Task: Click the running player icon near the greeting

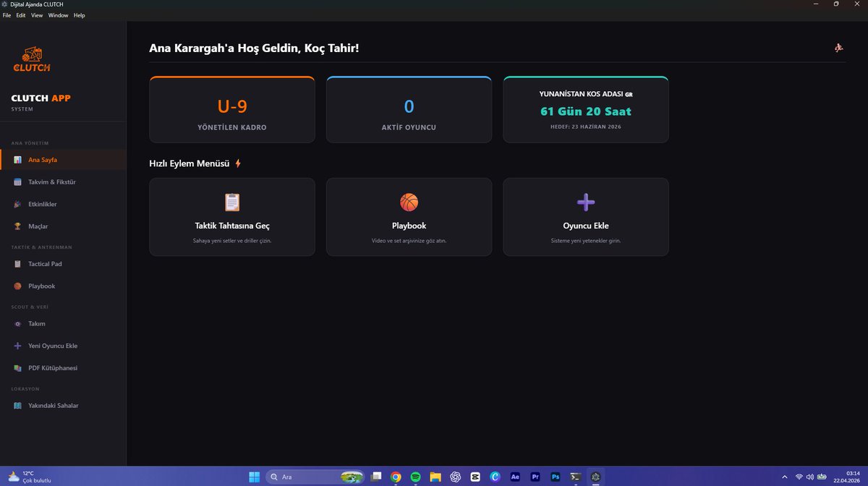Action: pyautogui.click(x=839, y=48)
